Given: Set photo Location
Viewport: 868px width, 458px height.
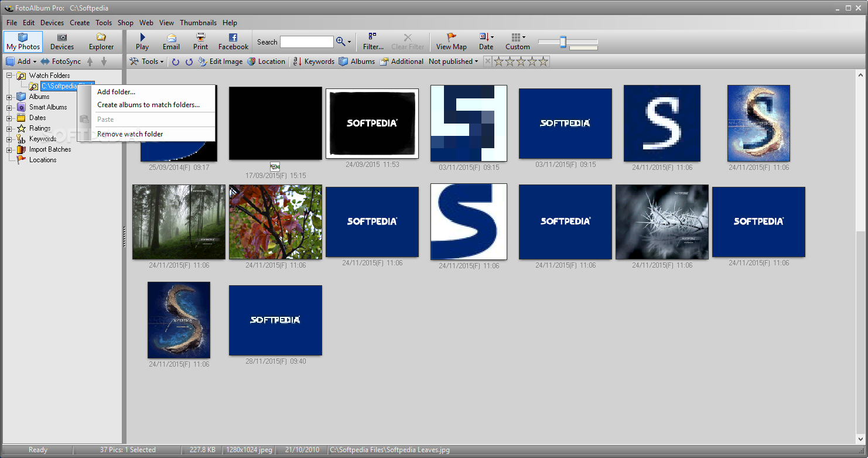Looking at the screenshot, I should pos(266,61).
